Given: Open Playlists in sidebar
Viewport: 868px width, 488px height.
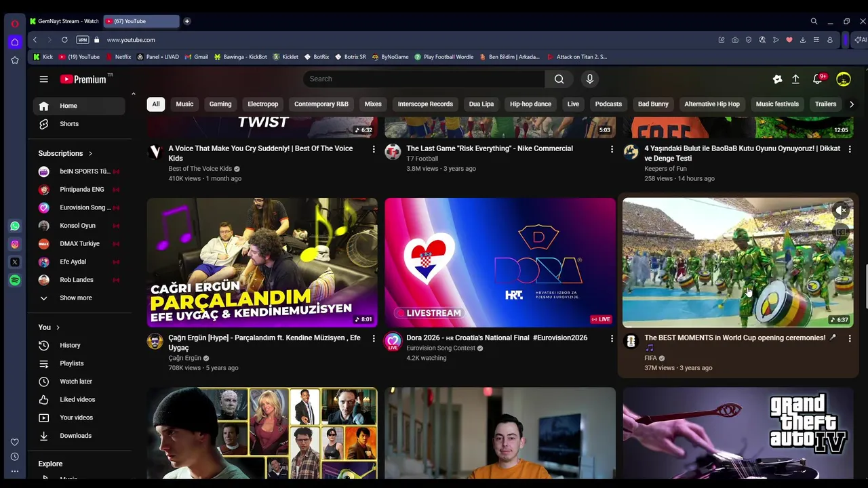Looking at the screenshot, I should [x=79, y=363].
